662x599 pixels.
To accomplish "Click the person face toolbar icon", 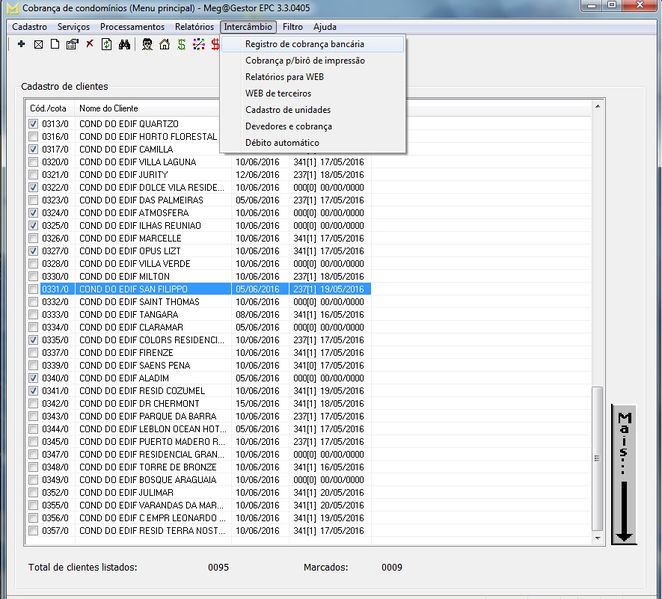I will pos(147,45).
